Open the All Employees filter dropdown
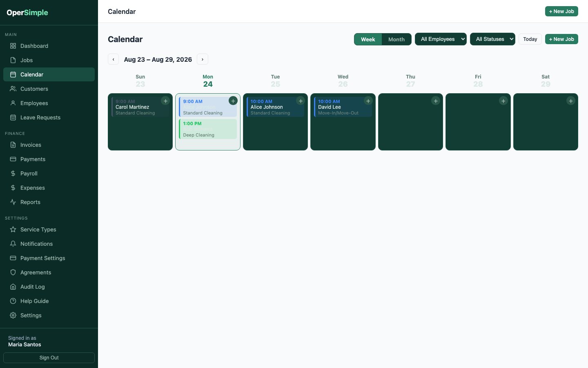 click(441, 39)
